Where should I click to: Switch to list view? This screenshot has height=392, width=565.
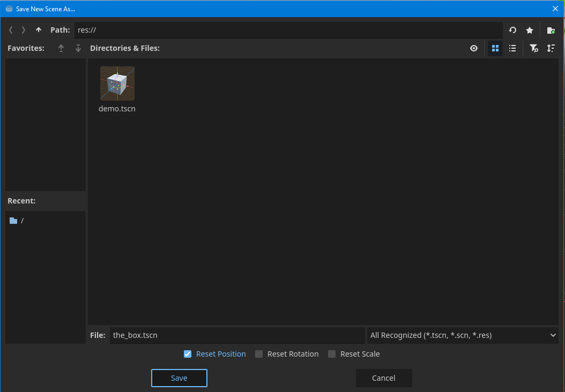coord(512,48)
